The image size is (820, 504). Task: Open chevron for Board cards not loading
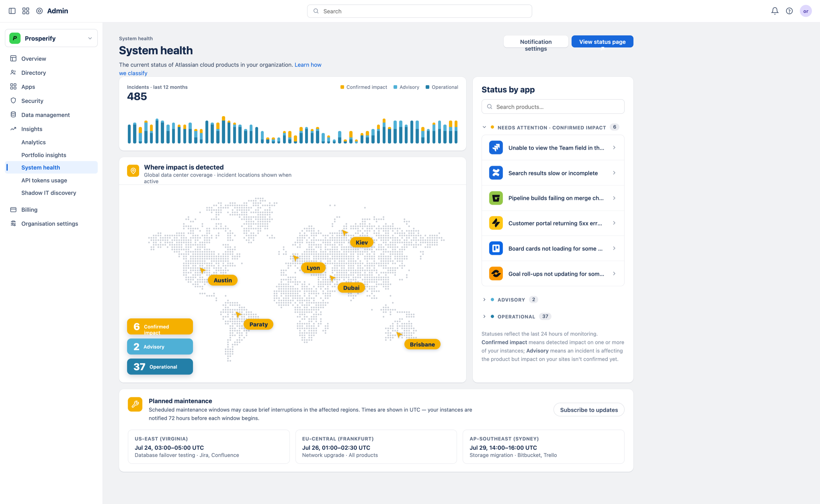point(614,248)
